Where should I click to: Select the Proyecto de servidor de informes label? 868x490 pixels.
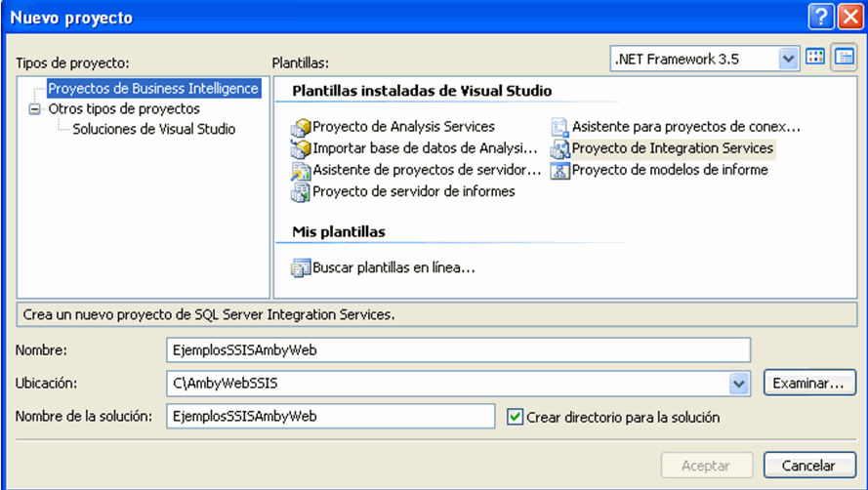pos(414,191)
